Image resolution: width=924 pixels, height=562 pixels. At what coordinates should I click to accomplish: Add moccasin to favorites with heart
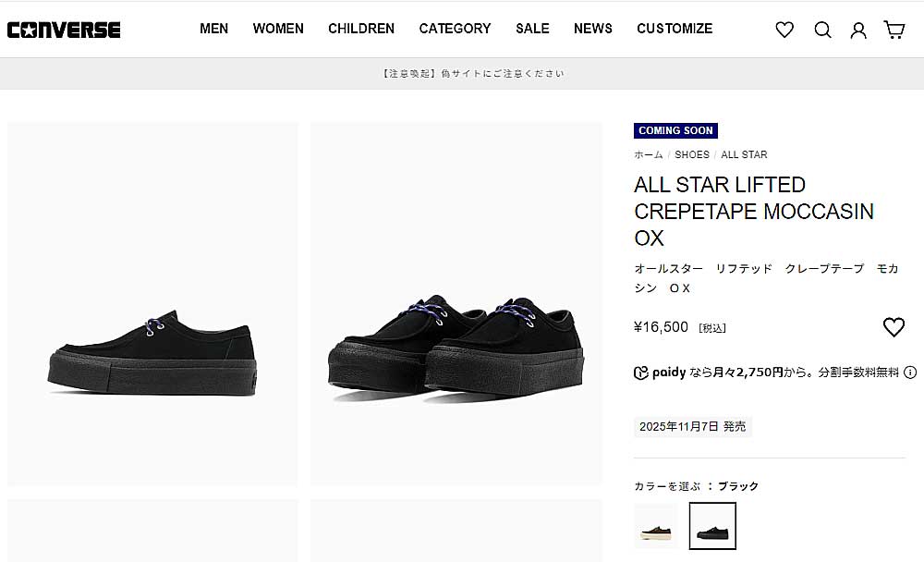(x=894, y=326)
